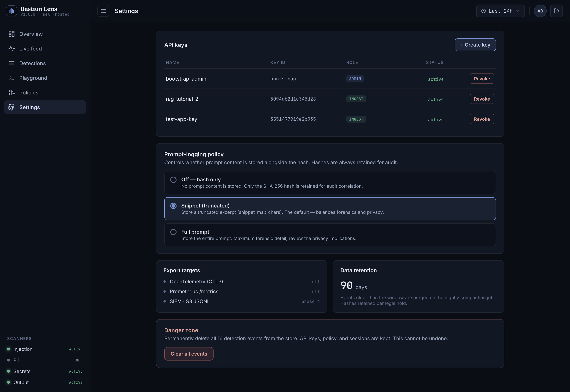Click the INGEST badge for test-app-key

click(x=356, y=119)
